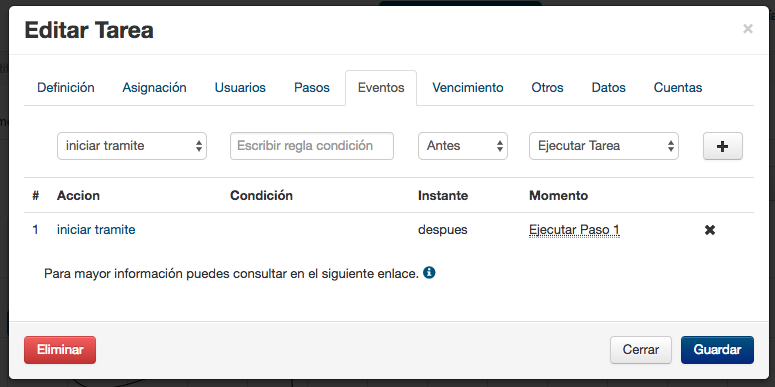Screen dimensions: 775x387
Task: Select the Eventos tab
Action: pos(381,87)
